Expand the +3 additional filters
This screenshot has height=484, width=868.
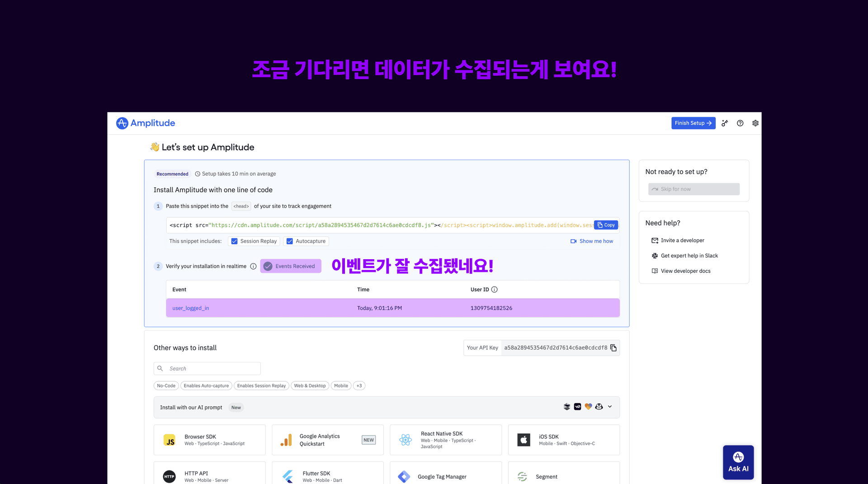coord(359,385)
